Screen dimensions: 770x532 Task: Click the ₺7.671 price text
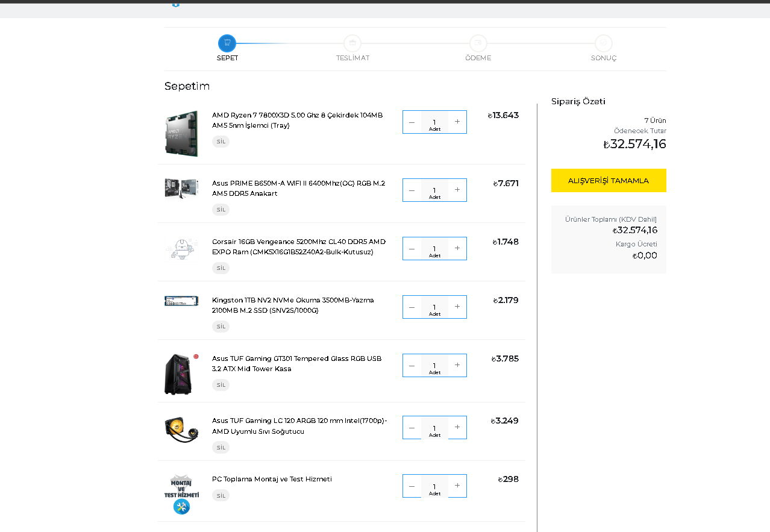pos(506,183)
